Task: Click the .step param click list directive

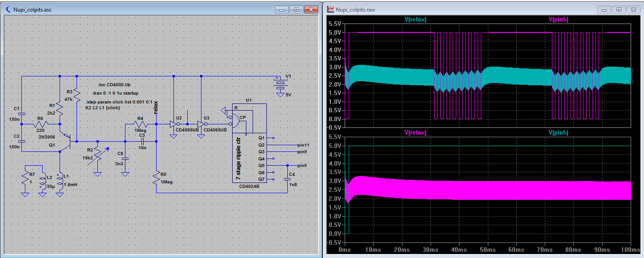Action: 118,102
